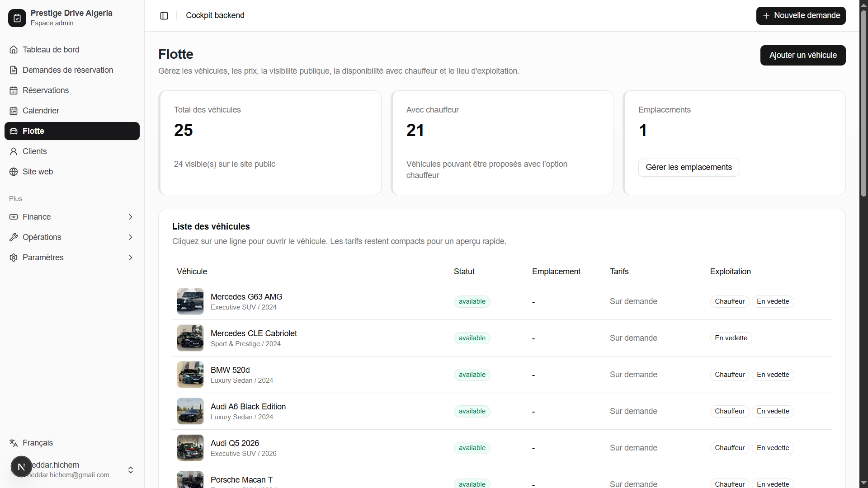Viewport: 868px width, 488px height.
Task: Click the Finance banknote icon
Action: coord(14,217)
